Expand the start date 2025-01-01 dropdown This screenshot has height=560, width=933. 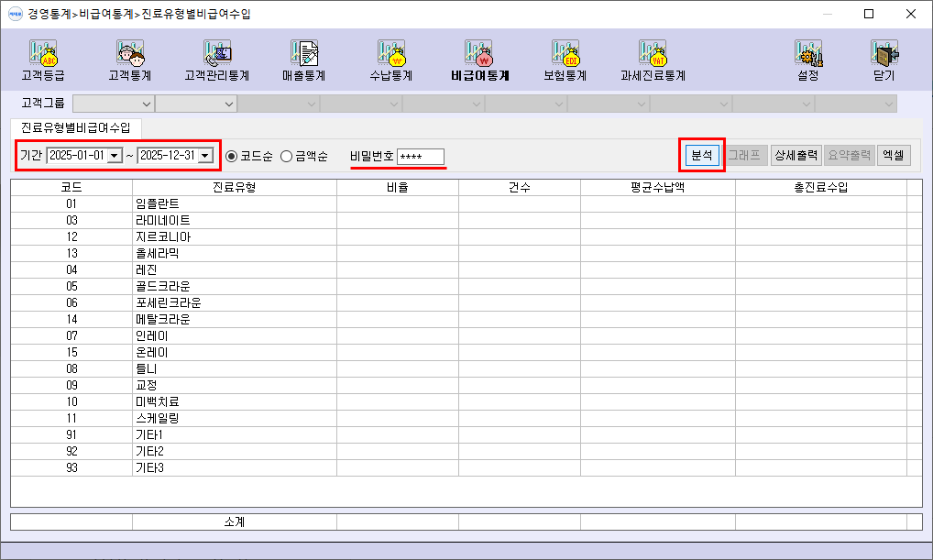click(115, 156)
